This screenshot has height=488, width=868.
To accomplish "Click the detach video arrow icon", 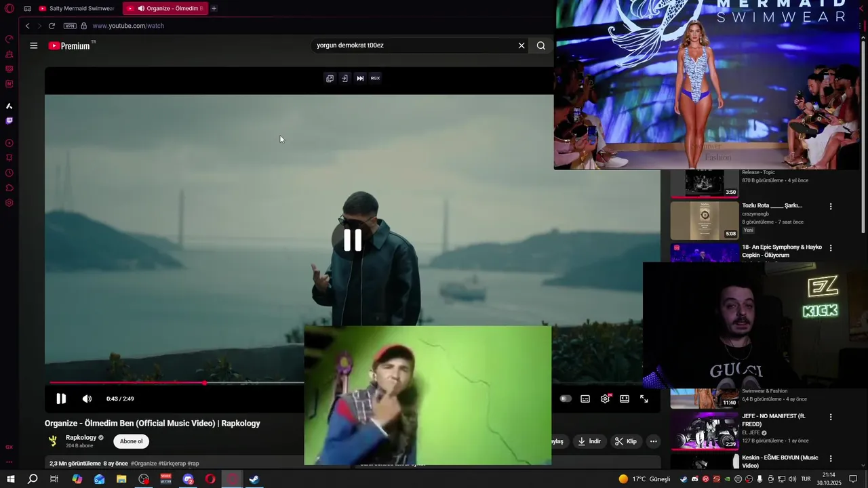I will (344, 78).
